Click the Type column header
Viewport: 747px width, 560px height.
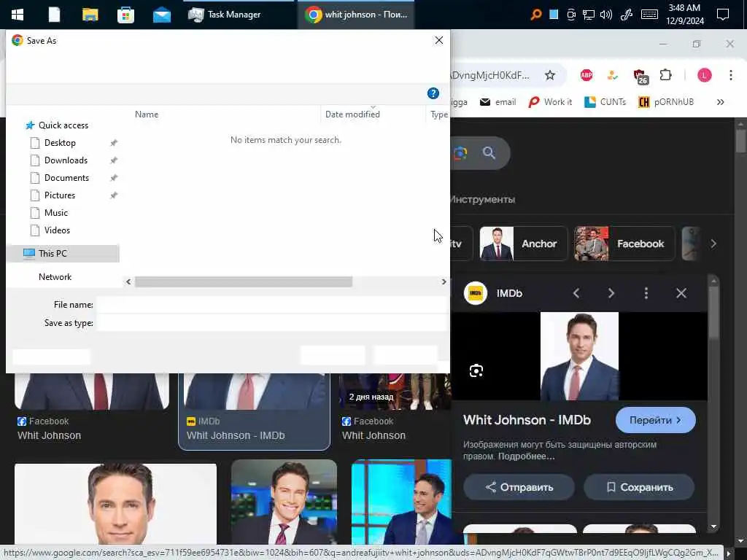click(x=438, y=114)
